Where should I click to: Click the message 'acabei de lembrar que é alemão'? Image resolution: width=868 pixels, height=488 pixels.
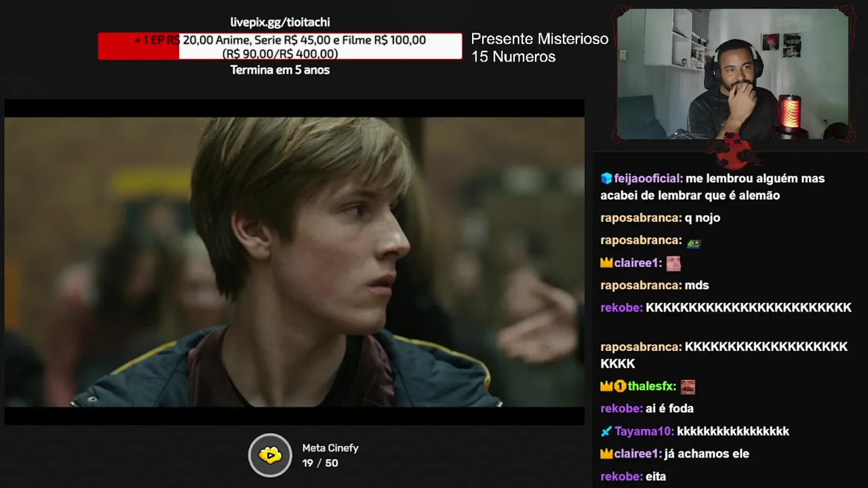pyautogui.click(x=690, y=195)
